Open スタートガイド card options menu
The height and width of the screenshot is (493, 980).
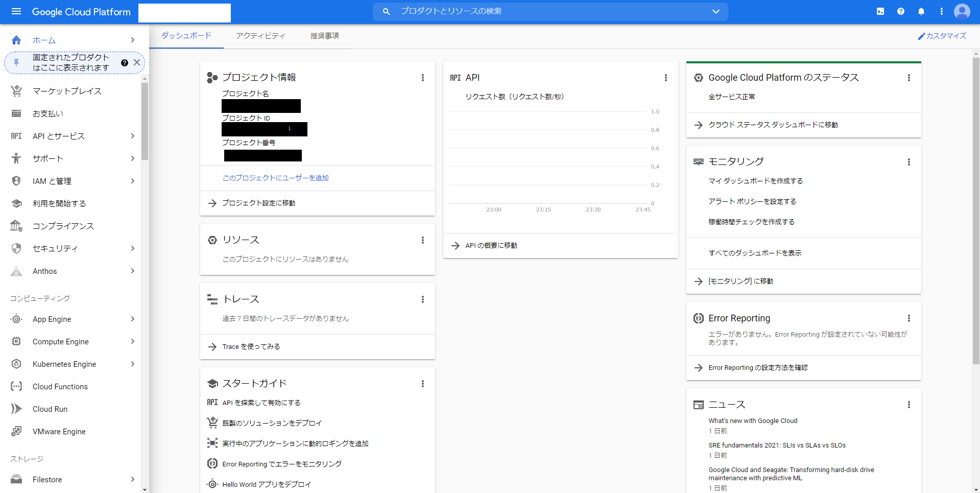[423, 384]
